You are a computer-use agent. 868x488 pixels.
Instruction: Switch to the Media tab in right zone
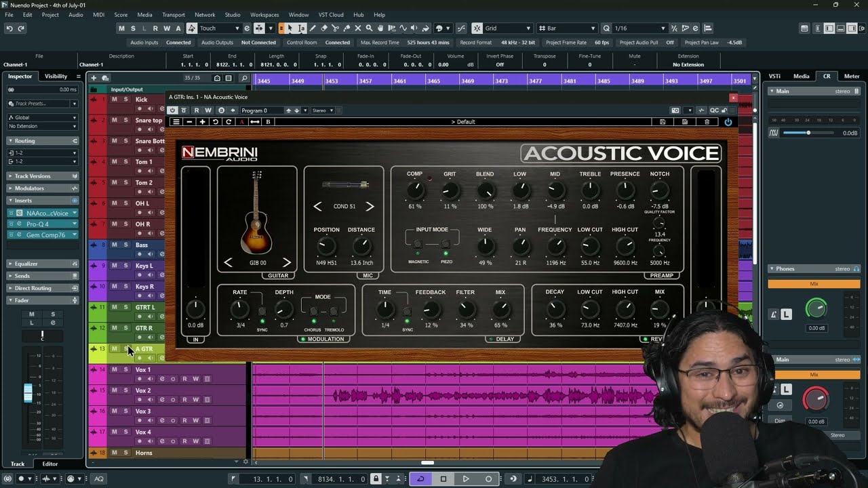(x=802, y=77)
